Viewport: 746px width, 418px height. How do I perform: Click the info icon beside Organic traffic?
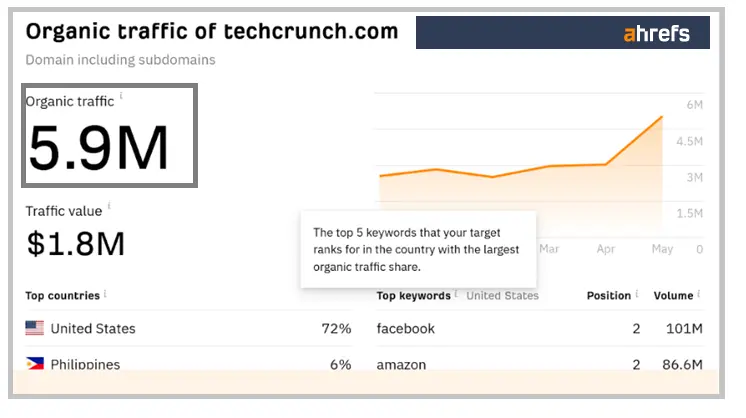(121, 96)
